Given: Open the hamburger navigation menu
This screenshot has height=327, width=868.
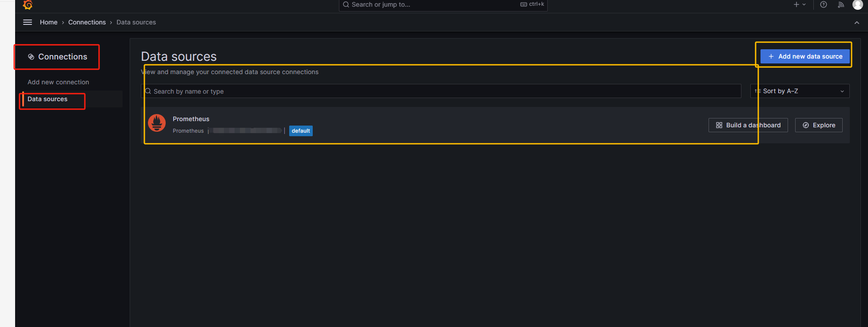Looking at the screenshot, I should click(28, 22).
